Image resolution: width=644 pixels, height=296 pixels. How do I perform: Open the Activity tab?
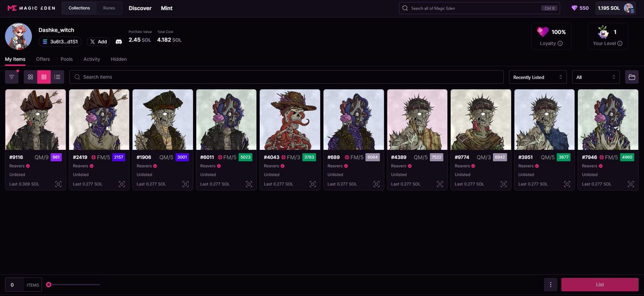pos(92,59)
